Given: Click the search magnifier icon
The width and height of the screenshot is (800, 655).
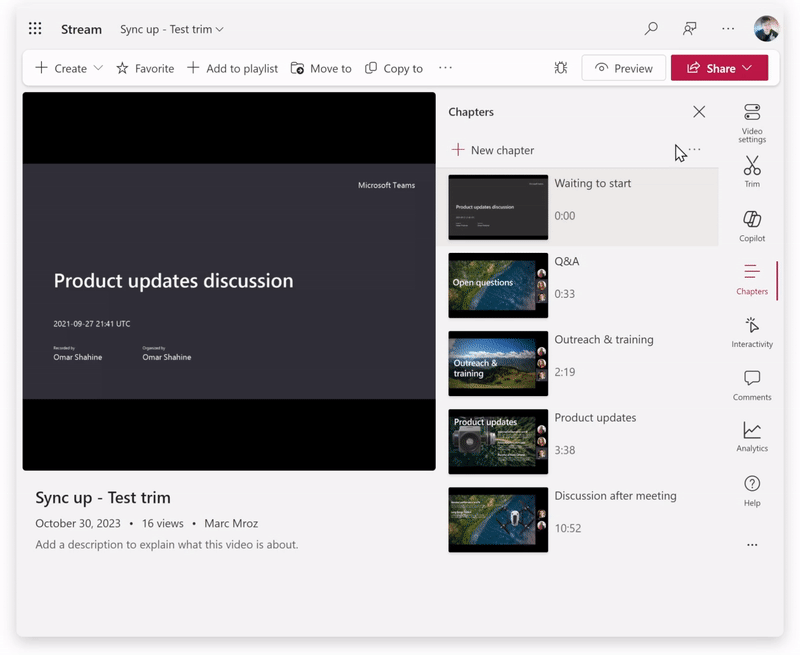Looking at the screenshot, I should click(x=651, y=29).
